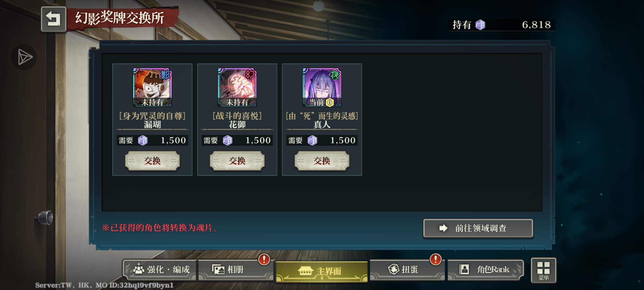Tap the phantom medal currency icon by 持有
This screenshot has height=290, width=644.
[480, 25]
